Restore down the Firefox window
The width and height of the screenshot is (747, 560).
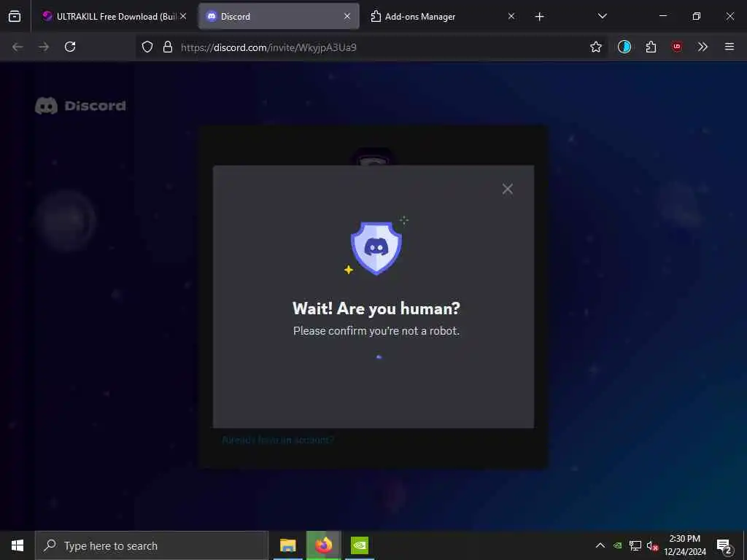[x=697, y=16]
